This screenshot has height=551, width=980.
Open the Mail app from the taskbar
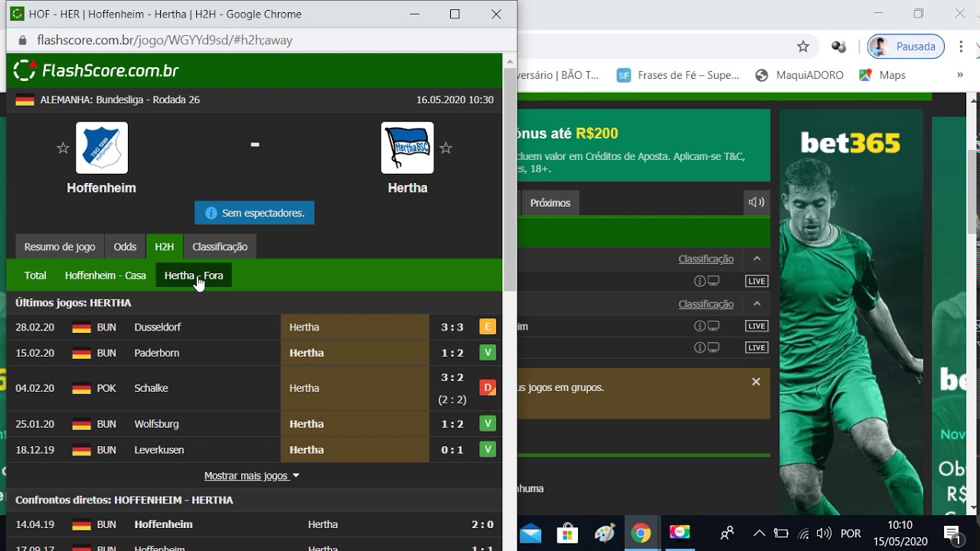click(530, 533)
